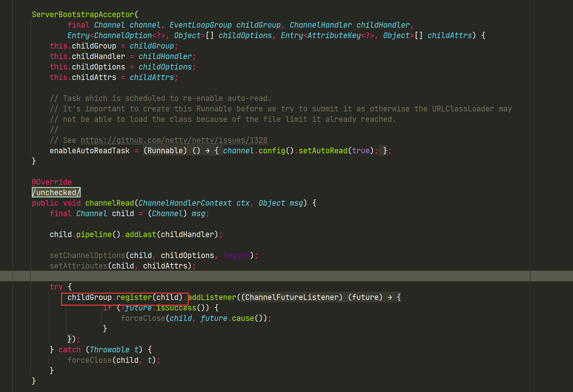Image resolution: width=573 pixels, height=392 pixels.
Task: Click the isSuccess method call
Action: [176, 308]
